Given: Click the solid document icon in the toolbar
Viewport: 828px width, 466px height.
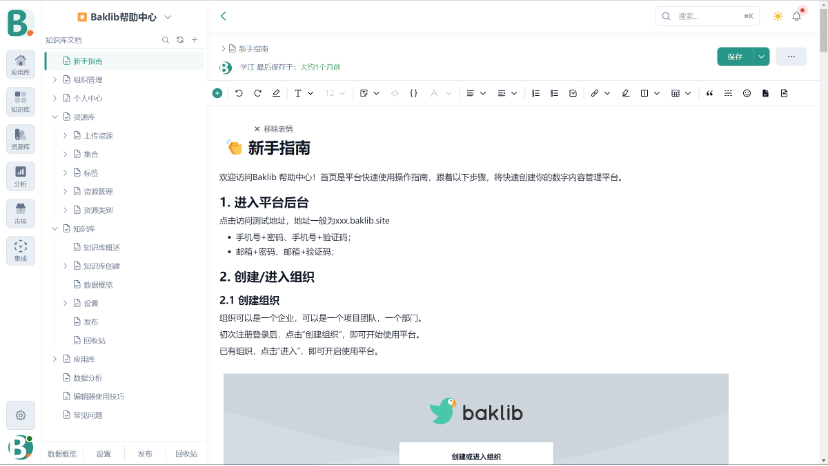Looking at the screenshot, I should 765,93.
